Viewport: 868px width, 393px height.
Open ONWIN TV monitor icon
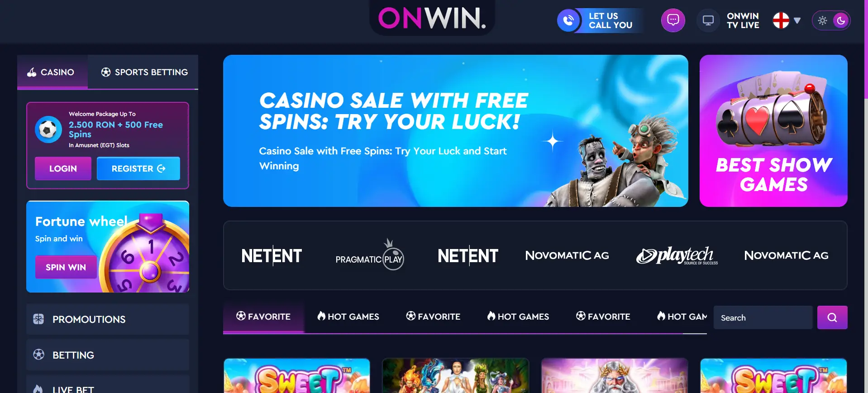(708, 20)
